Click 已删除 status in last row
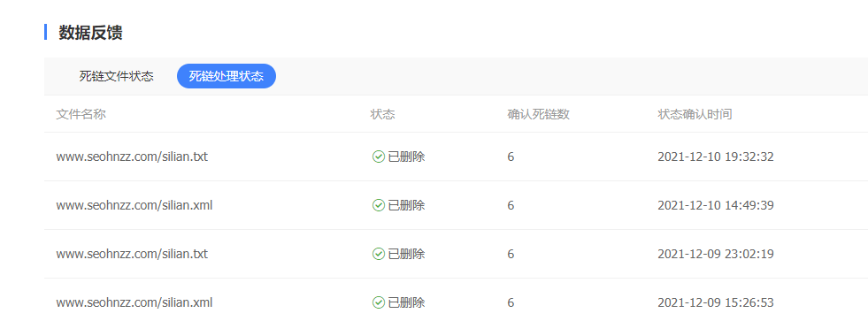 point(406,302)
